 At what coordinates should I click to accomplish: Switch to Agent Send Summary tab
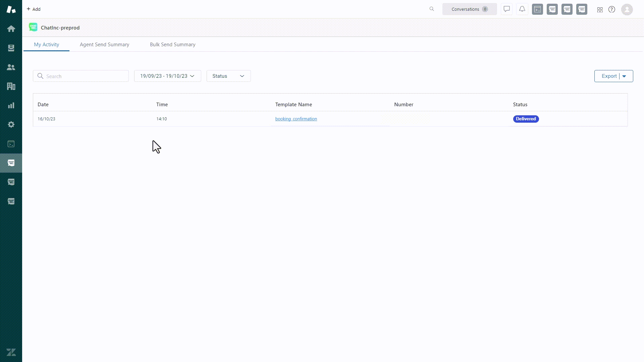(104, 45)
